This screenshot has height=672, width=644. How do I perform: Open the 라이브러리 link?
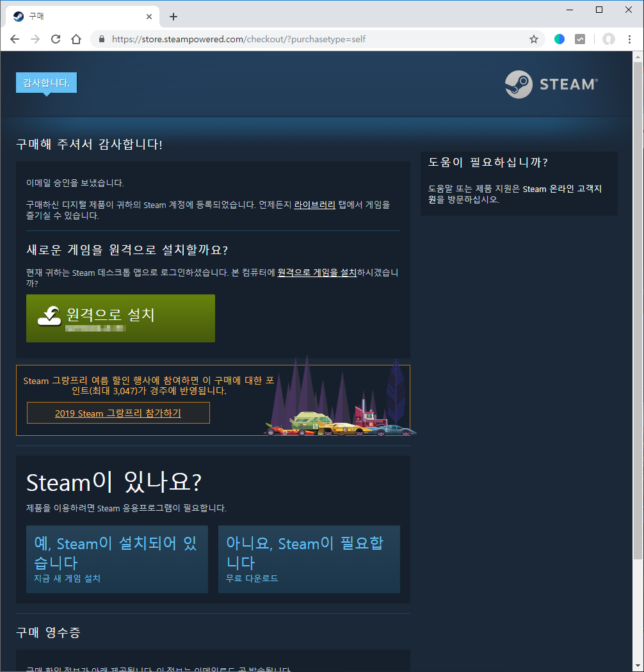tap(315, 205)
